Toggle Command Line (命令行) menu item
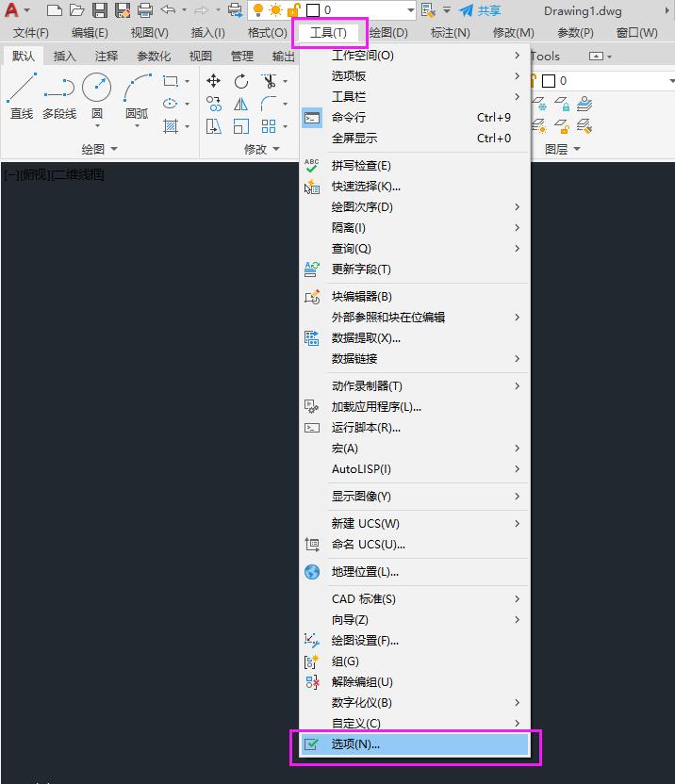 pos(414,118)
